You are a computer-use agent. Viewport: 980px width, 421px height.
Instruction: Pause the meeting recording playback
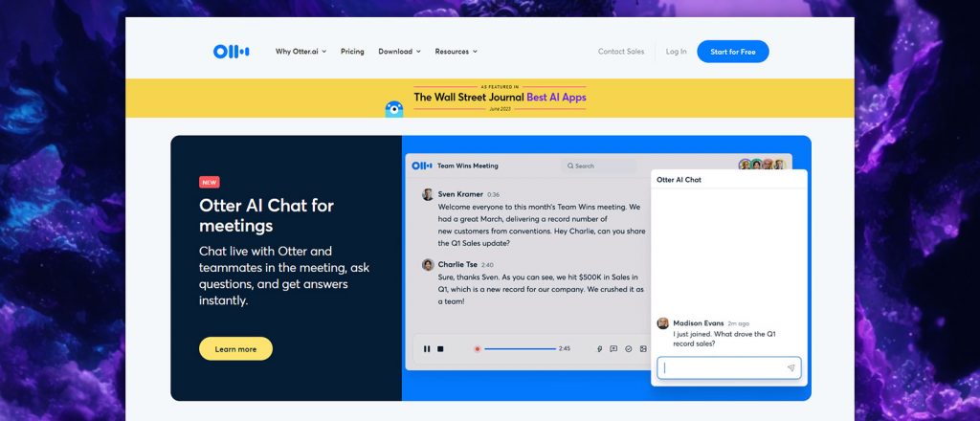(427, 349)
